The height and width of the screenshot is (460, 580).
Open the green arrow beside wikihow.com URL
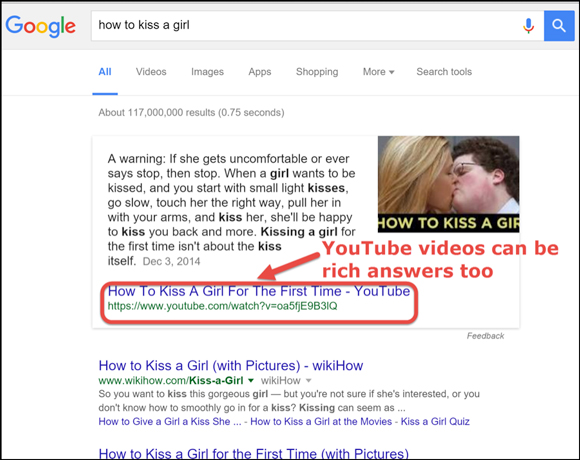pyautogui.click(x=251, y=380)
